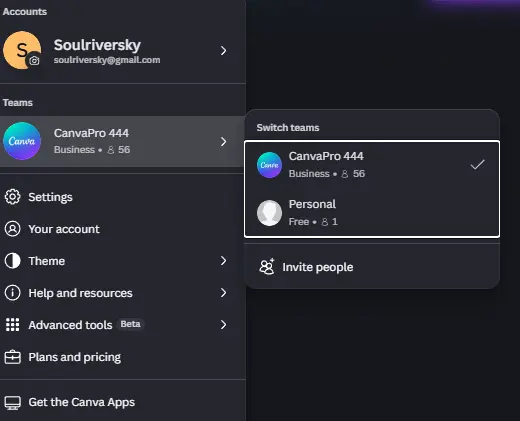The width and height of the screenshot is (520, 421).
Task: Click 'Free • 1' under Personal
Action: (313, 222)
